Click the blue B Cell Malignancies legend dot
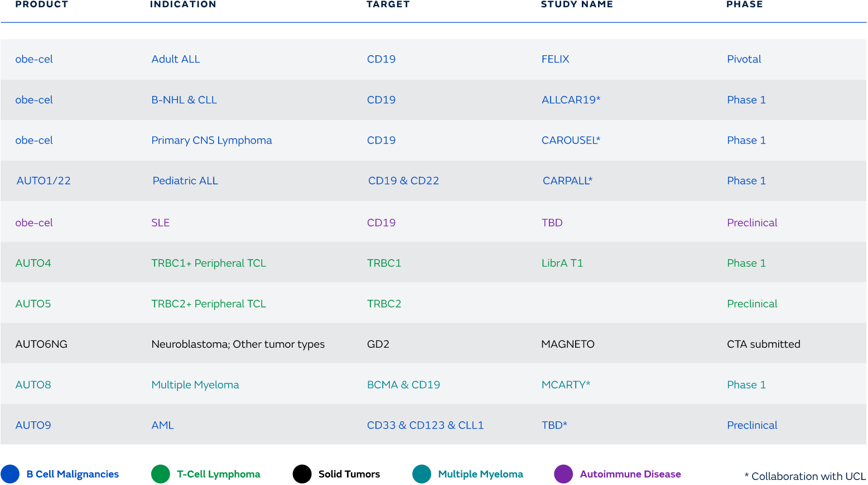Image resolution: width=868 pixels, height=485 pixels. click(x=10, y=474)
